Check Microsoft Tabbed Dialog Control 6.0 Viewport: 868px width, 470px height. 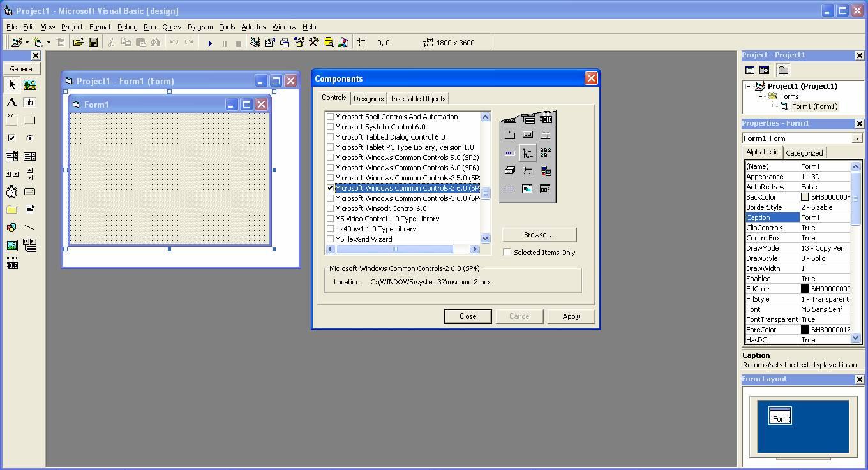point(330,137)
